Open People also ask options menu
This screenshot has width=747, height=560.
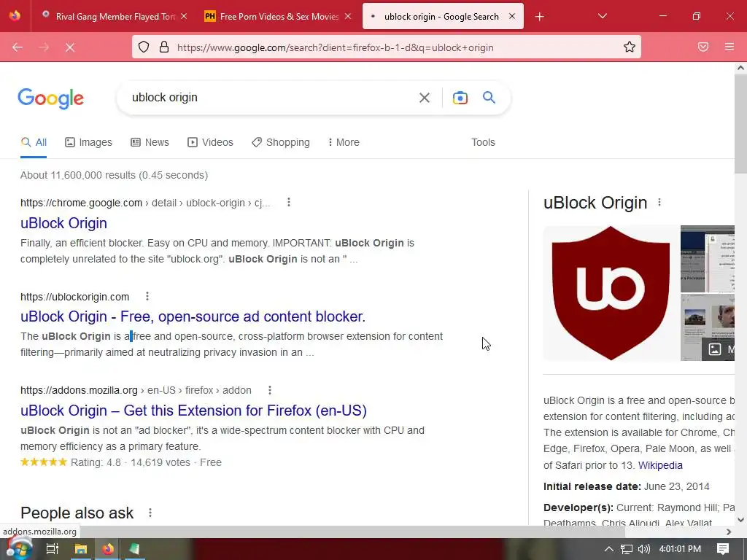point(150,513)
